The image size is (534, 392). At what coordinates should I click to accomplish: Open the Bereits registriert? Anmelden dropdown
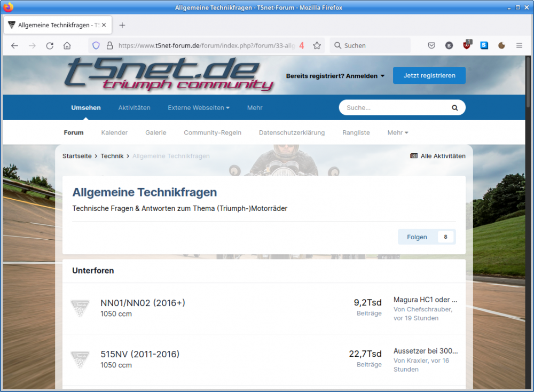[335, 76]
